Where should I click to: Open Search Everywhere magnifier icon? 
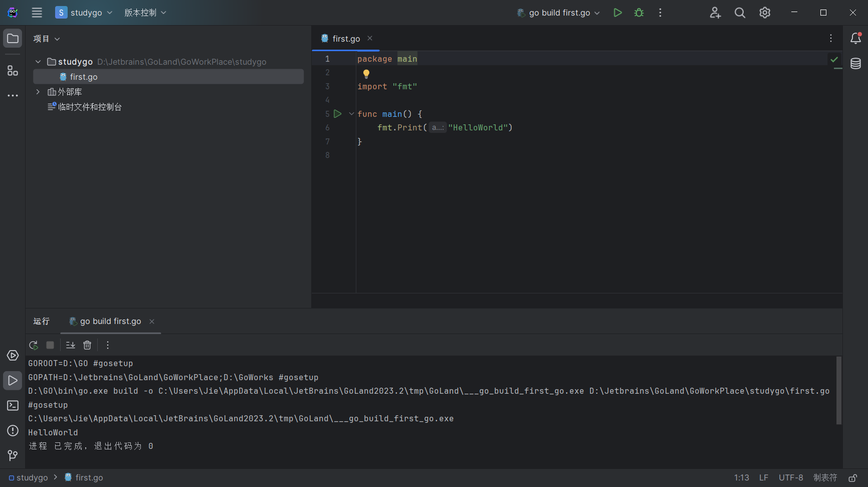click(x=740, y=13)
